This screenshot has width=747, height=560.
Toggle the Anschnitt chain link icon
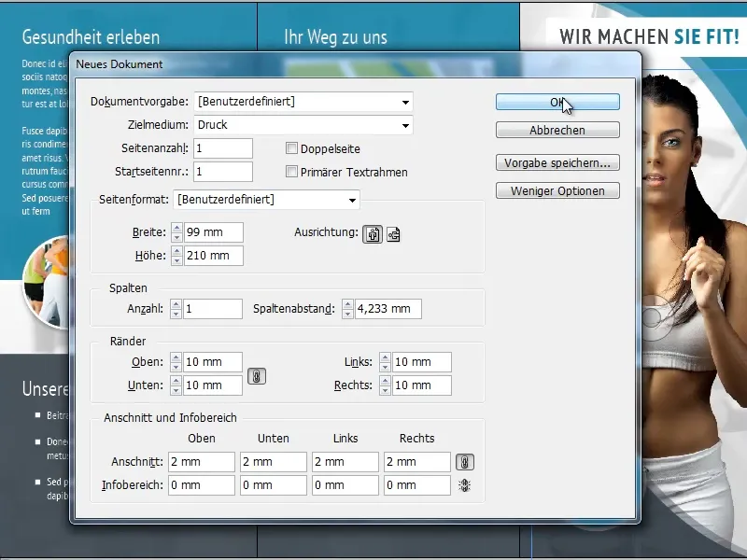click(465, 462)
